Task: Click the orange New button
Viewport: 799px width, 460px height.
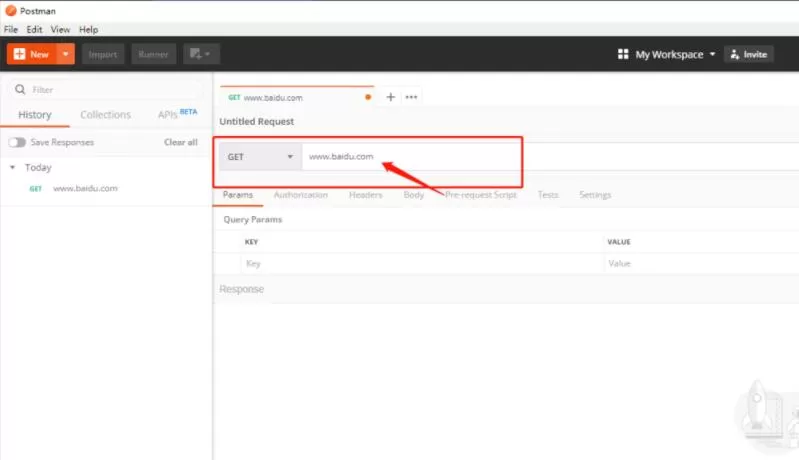Action: (32, 54)
